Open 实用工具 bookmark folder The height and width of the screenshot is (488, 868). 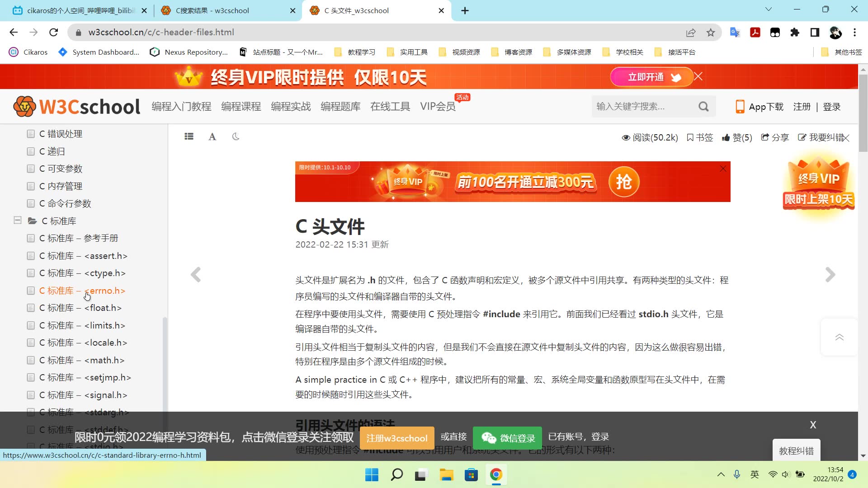coord(407,52)
